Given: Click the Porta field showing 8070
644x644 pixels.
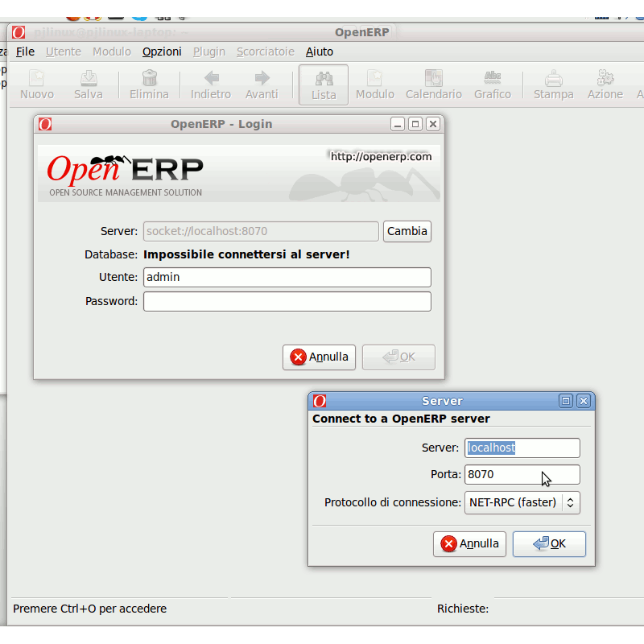Looking at the screenshot, I should (522, 474).
